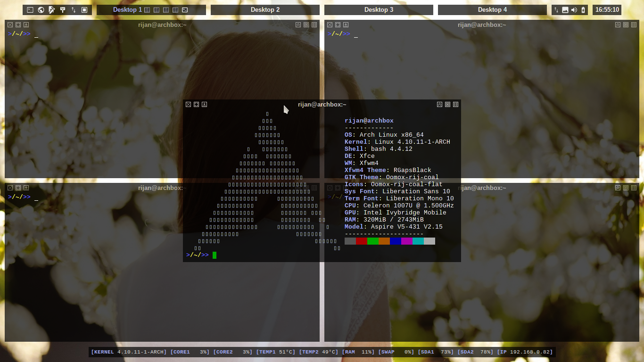Click the 'rijan@archbox' neofetch header
Viewport: 644px width, 362px height.
point(369,121)
